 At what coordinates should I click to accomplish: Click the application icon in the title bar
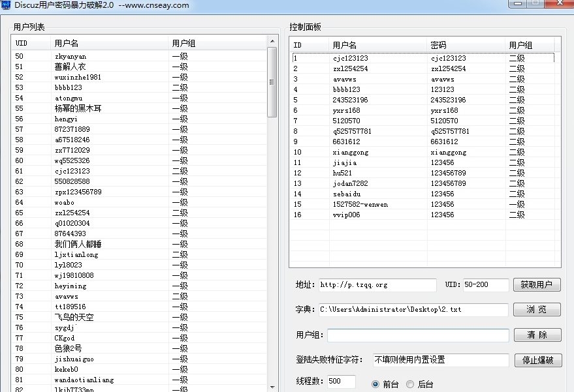pos(6,5)
